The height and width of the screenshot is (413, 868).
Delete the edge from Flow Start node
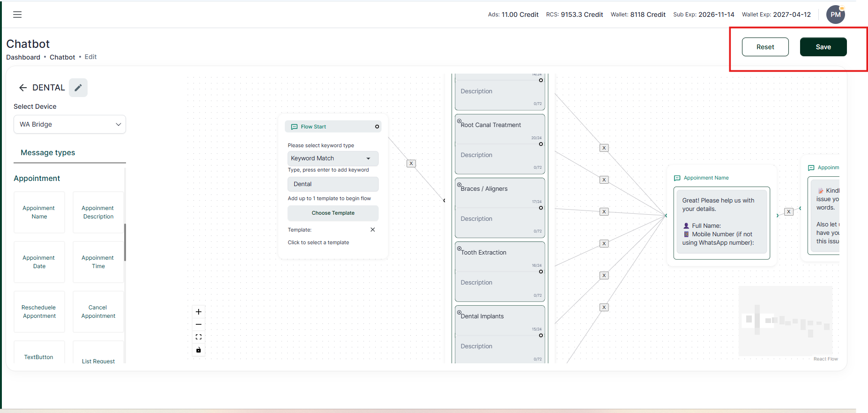(411, 164)
